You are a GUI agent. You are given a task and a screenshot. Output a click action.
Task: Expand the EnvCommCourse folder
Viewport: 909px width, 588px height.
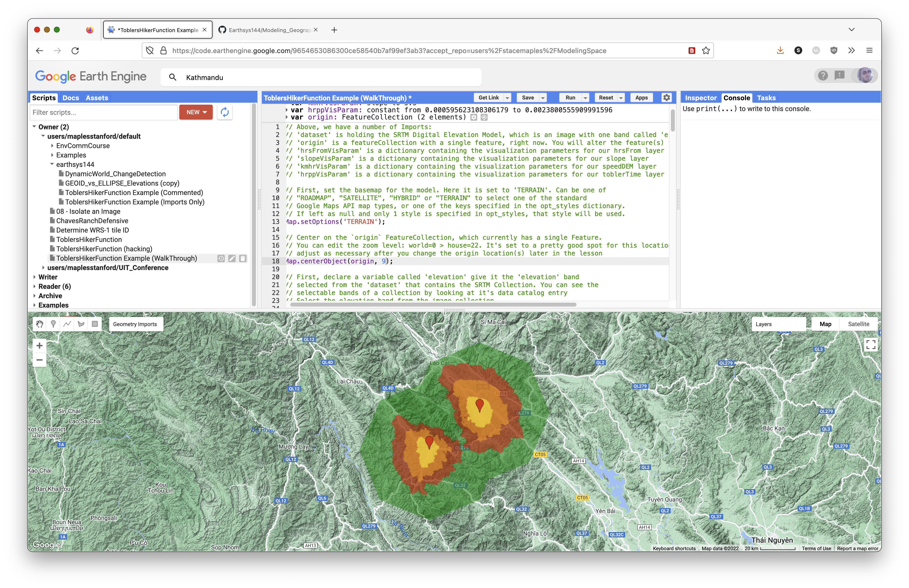click(x=52, y=145)
